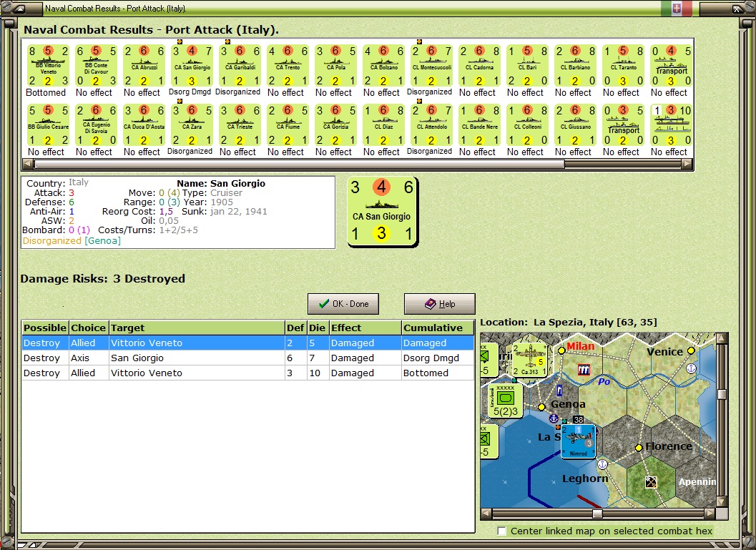Select the Vittorio Veneto Bottomed row

[247, 373]
